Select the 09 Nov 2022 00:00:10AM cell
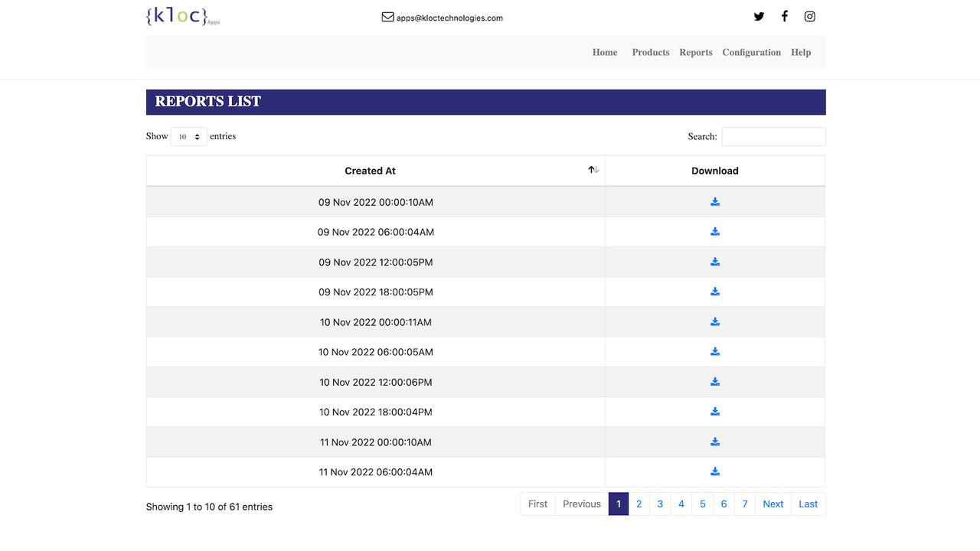This screenshot has height=551, width=980. pos(376,202)
